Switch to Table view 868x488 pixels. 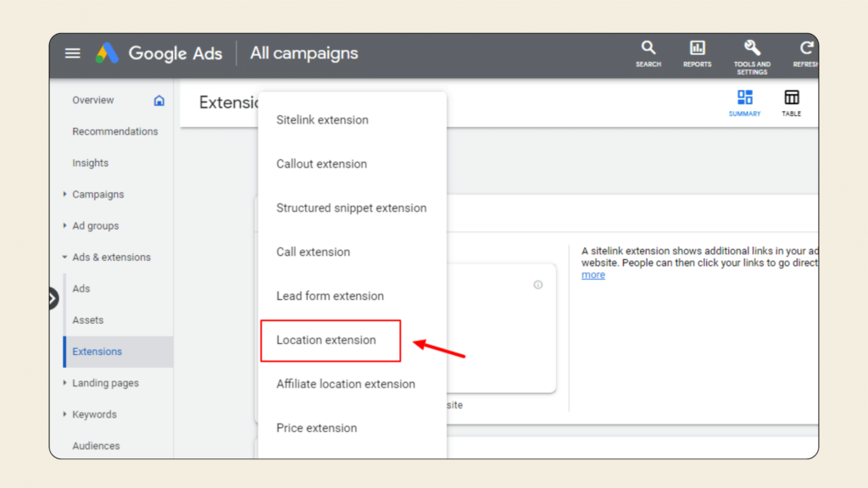791,103
